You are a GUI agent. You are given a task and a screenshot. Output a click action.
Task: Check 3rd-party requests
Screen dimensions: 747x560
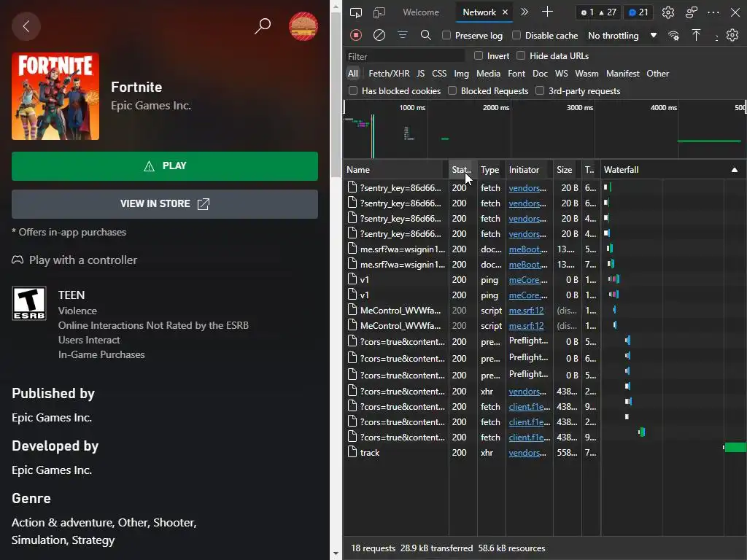pyautogui.click(x=540, y=91)
